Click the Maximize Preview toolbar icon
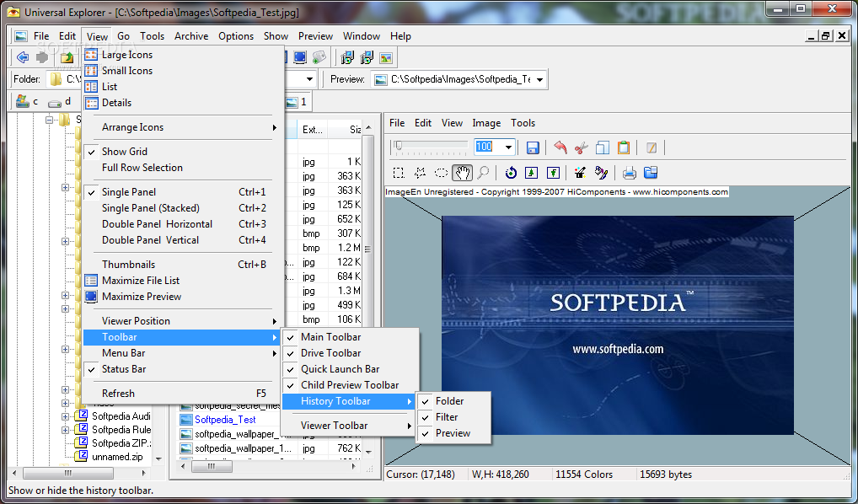Screen dimensions: 858x504 [x=300, y=57]
